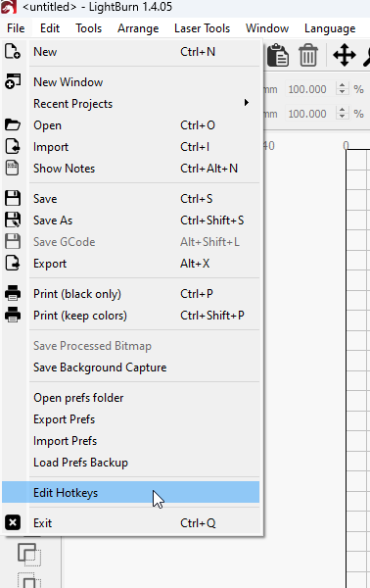The image size is (370, 588).
Task: Open the File menu
Action: [16, 28]
